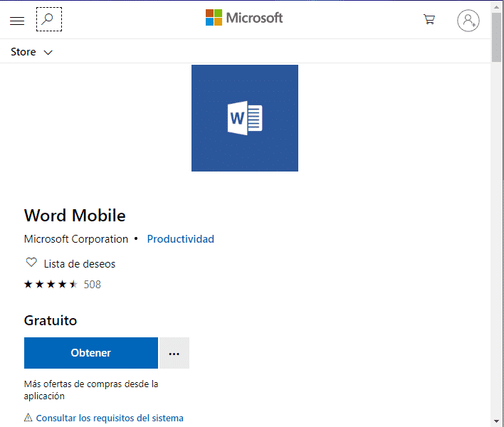Click the scrollbar down arrow
The width and height of the screenshot is (504, 427).
click(x=497, y=421)
